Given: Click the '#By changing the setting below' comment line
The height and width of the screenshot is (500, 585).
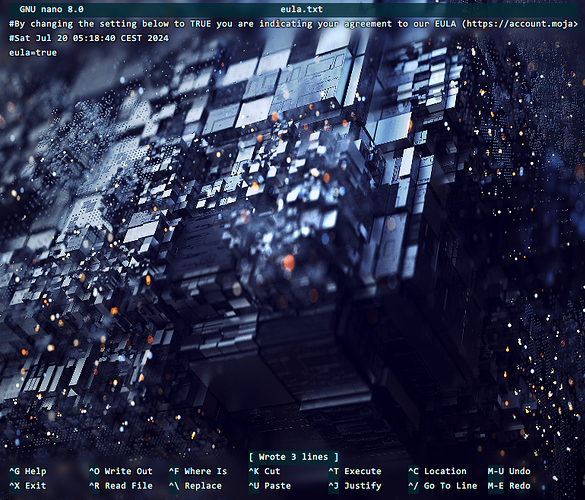Looking at the screenshot, I should (293, 24).
